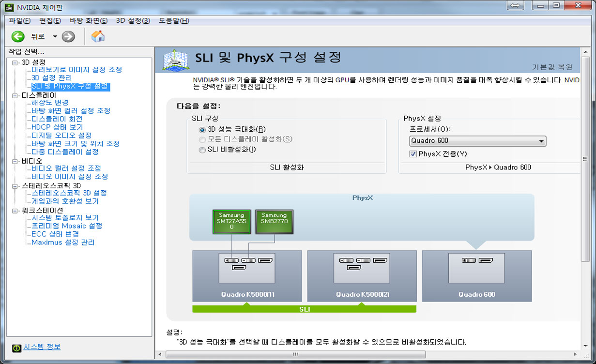Open the 시스템 토폴로지 보기 page
Screen dimensions: 596x364
click(x=65, y=218)
